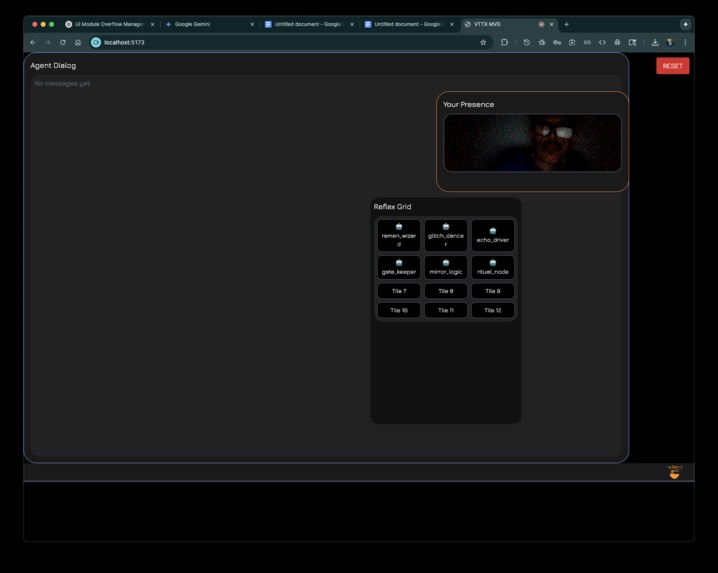Image resolution: width=718 pixels, height=573 pixels.
Task: Choose Tile 12 in the Reflex Grid
Action: 493,310
